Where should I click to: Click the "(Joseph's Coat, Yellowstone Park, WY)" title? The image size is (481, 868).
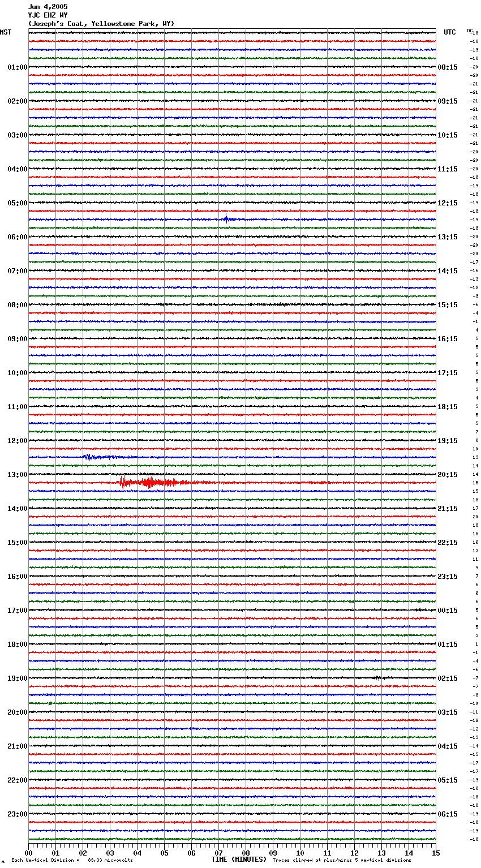point(101,24)
